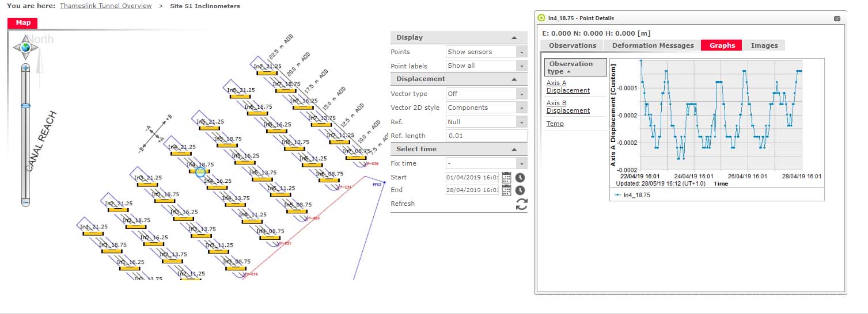Click the globe navigation compass icon
The image size is (868, 314).
point(25,47)
